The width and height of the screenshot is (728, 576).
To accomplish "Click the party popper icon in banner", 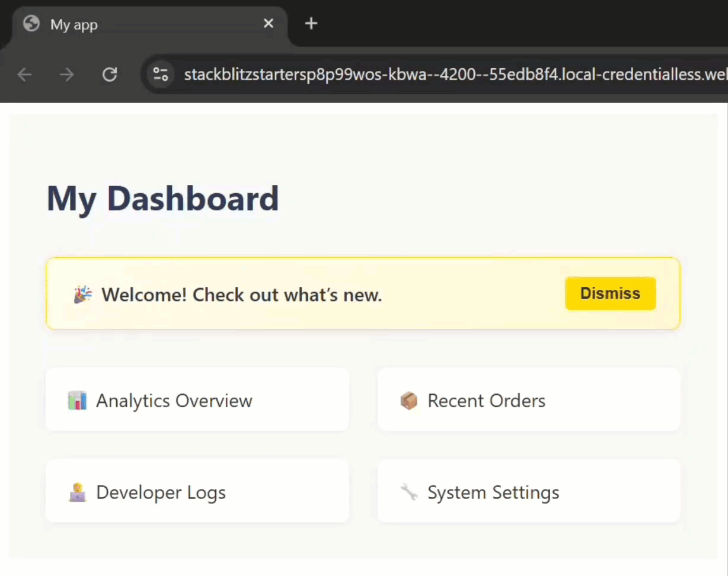I will tap(82, 295).
